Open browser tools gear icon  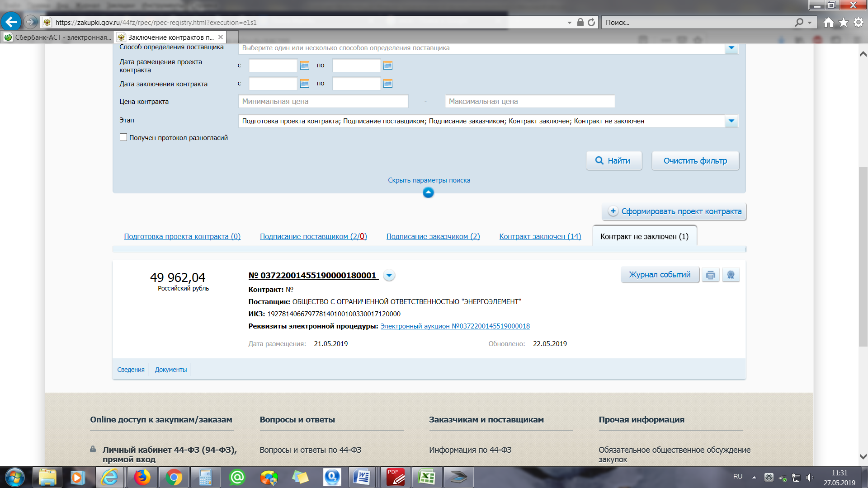pos(858,22)
